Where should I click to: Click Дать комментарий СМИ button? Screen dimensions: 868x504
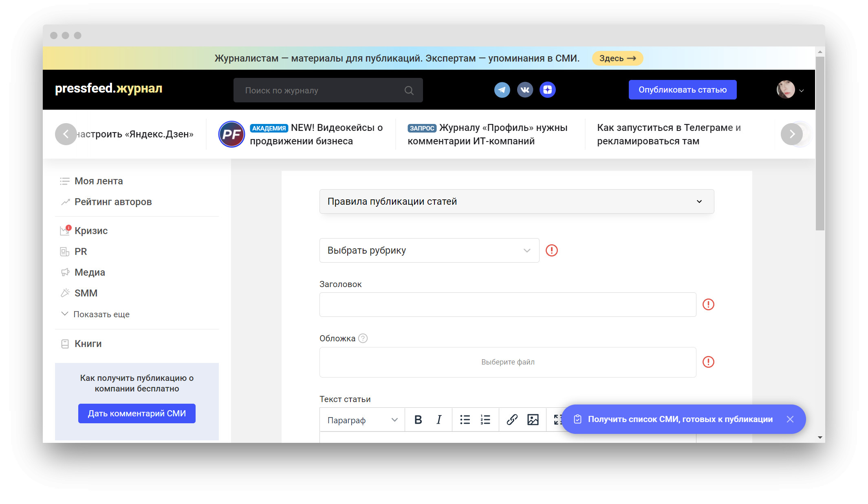(137, 413)
